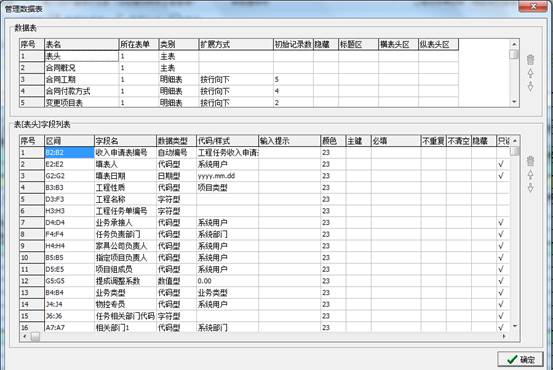Toggle the 只读 checkmark for the 物控专员 row
The image size is (553, 370).
pos(501,304)
